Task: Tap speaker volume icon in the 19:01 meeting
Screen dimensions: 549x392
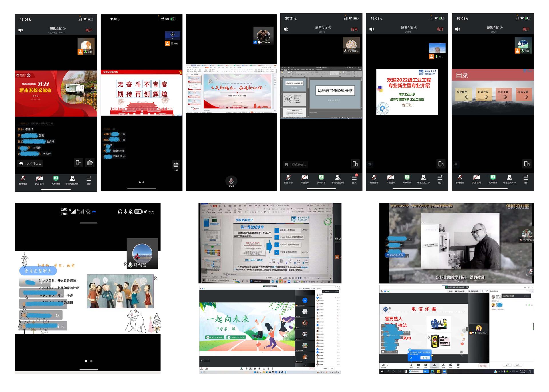Action: coord(21,30)
